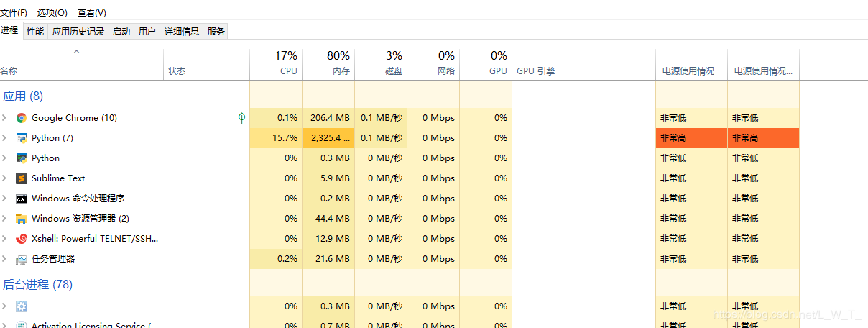Expand the Windows 资源管理器 (2) group
This screenshot has width=868, height=328.
pyautogui.click(x=5, y=219)
